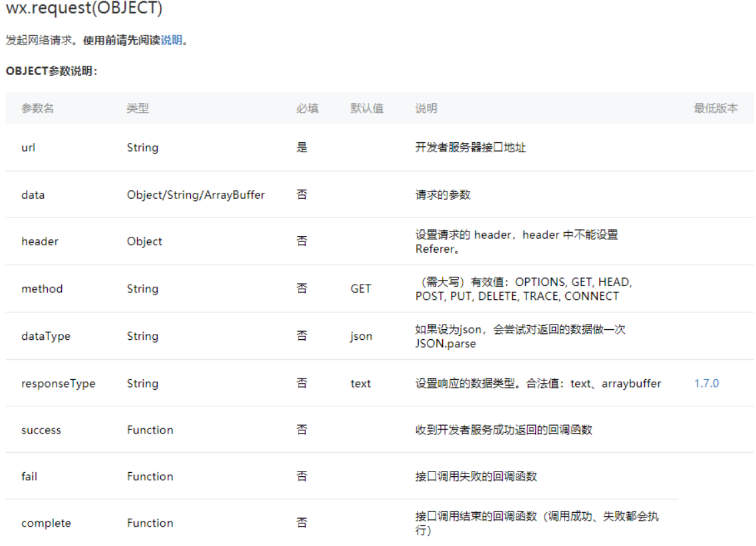Select the 发起网络请求 intro text
The width and height of the screenshot is (756, 546).
[41, 40]
